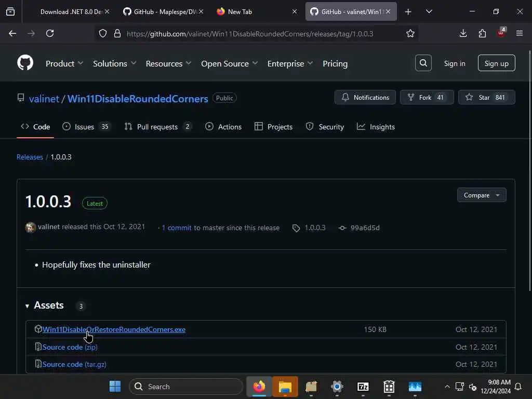Switch to the Issues tab
532x399 pixels.
coord(87,127)
